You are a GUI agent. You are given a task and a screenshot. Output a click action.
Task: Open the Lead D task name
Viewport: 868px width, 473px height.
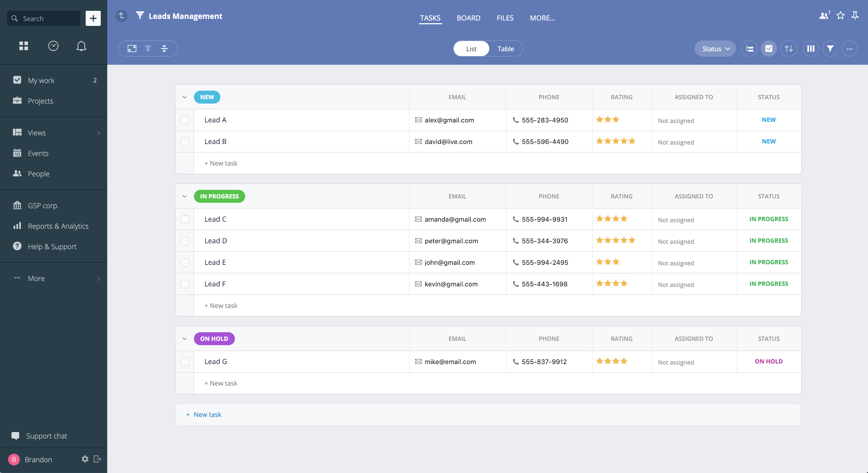pos(216,241)
